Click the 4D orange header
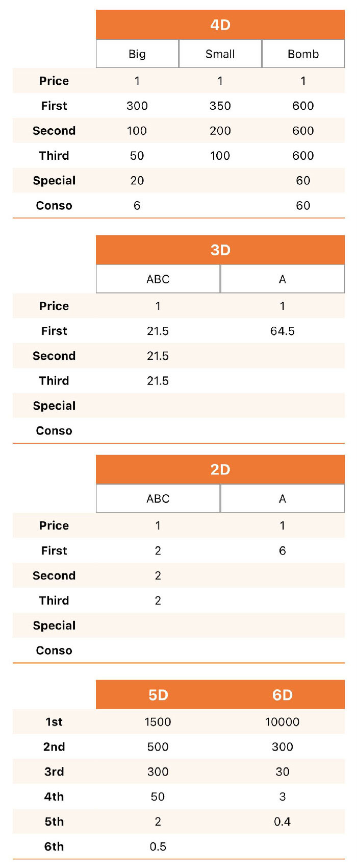This screenshot has width=357, height=868. click(220, 25)
